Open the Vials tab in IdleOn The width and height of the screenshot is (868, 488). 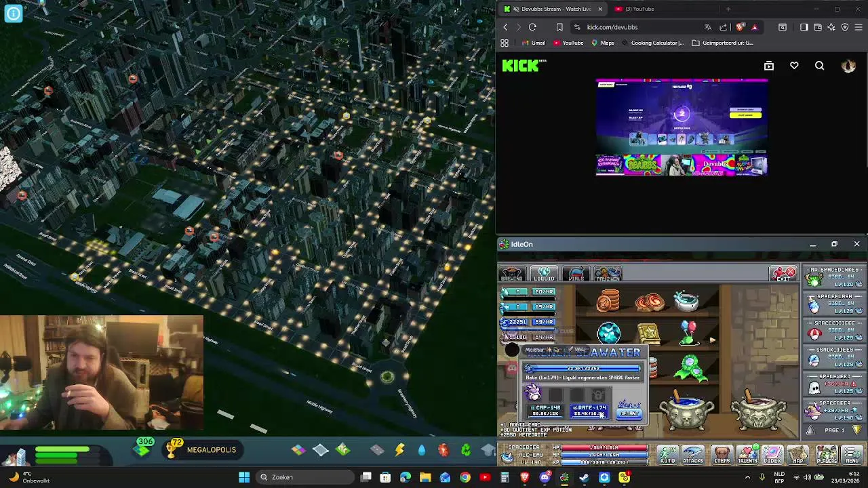pos(576,274)
